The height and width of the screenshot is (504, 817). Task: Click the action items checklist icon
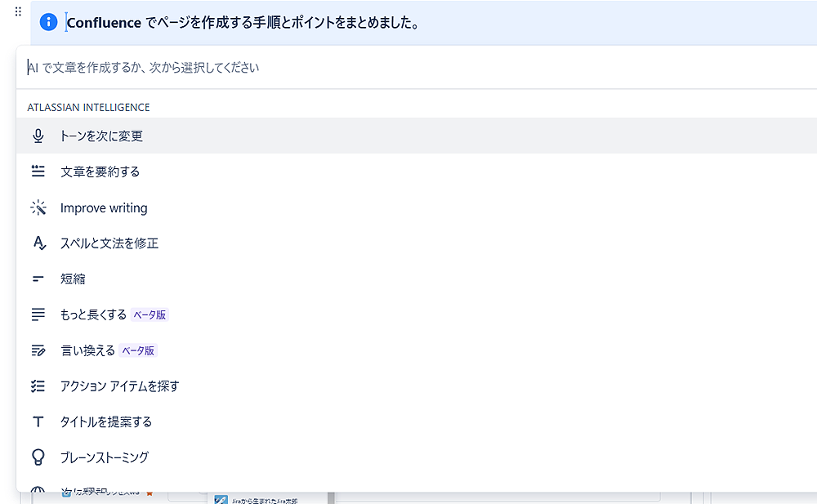tap(38, 386)
